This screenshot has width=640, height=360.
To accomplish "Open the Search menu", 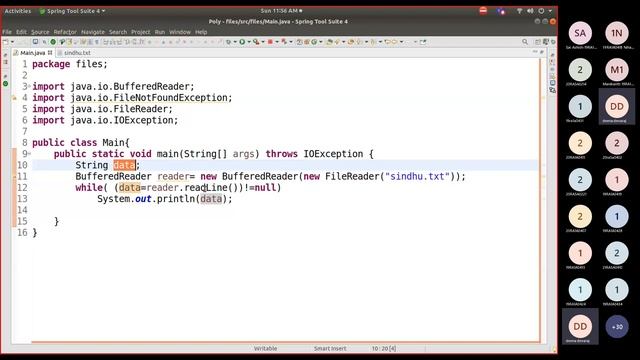I will [118, 32].
